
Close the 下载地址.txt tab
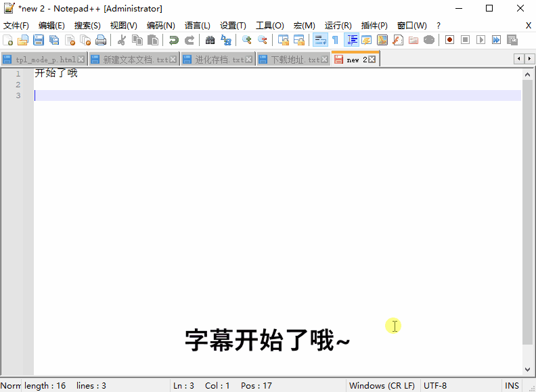tap(324, 60)
